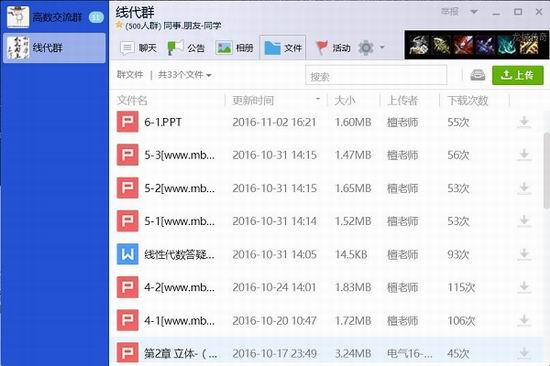Click the size value 14.5KB
This screenshot has width=550, height=366.
pos(351,254)
